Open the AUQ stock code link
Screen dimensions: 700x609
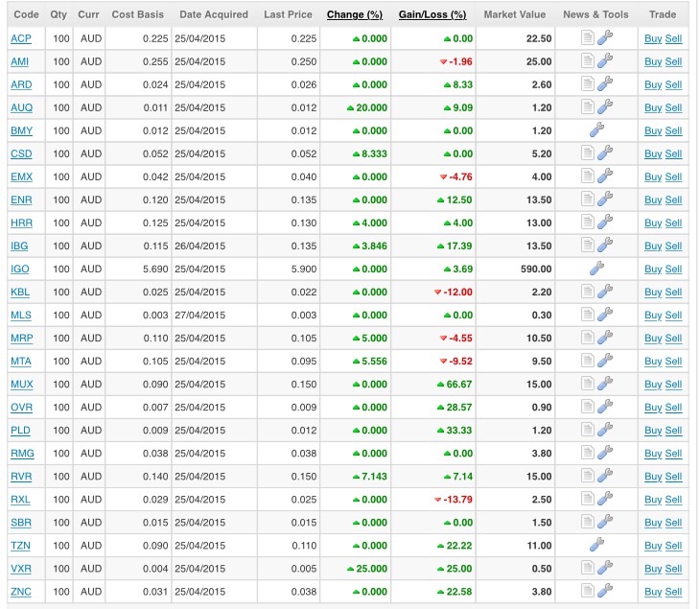pos(22,108)
